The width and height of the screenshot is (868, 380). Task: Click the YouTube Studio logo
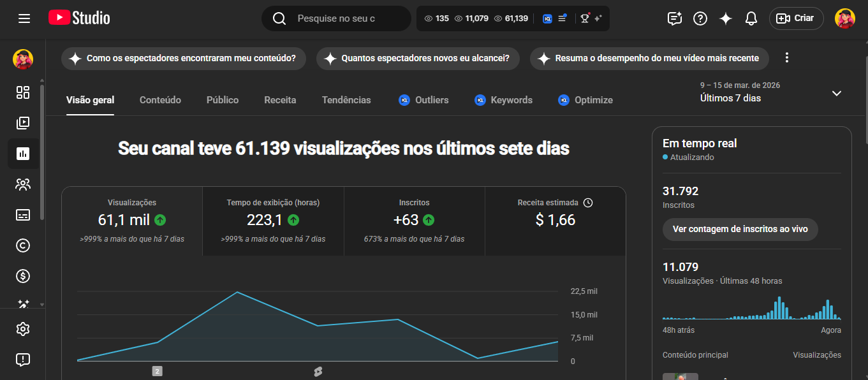tap(79, 18)
